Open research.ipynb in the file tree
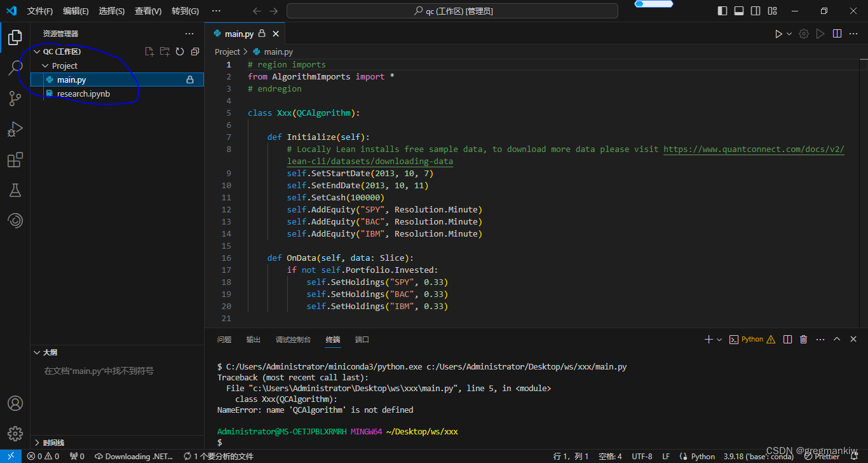 117,93
